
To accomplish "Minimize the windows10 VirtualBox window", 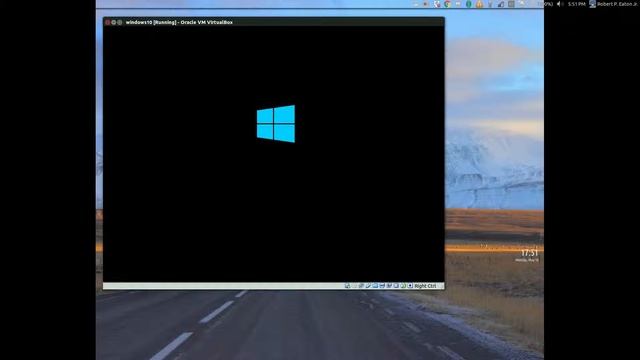I will coord(114,22).
